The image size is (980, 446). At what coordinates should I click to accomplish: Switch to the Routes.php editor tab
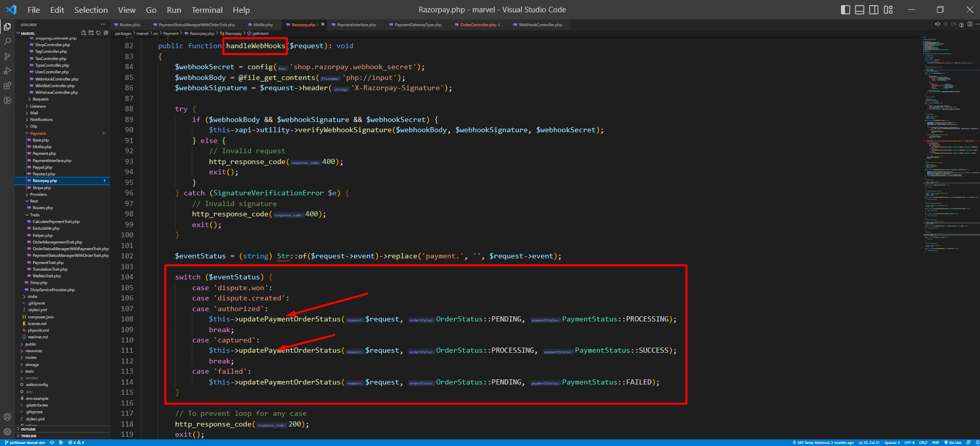(x=129, y=25)
